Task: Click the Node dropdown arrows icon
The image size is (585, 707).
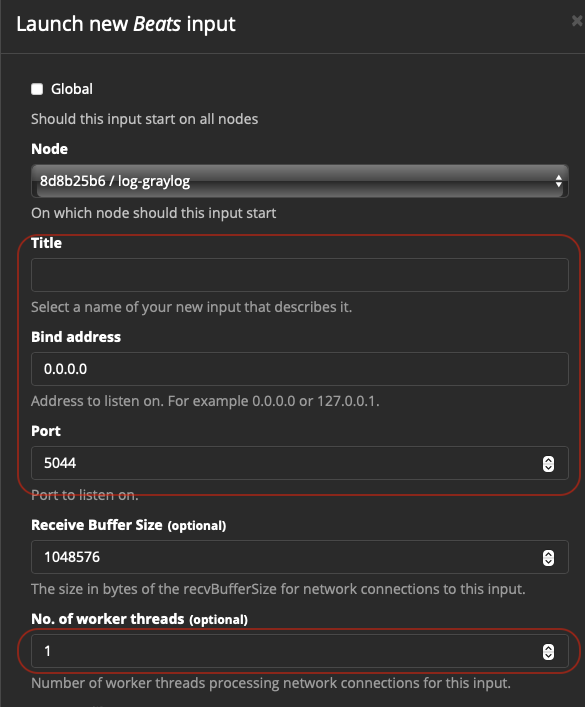Action: [558, 181]
